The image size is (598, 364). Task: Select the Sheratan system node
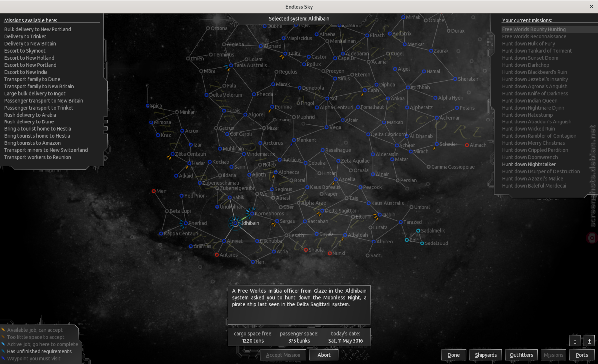(x=455, y=79)
